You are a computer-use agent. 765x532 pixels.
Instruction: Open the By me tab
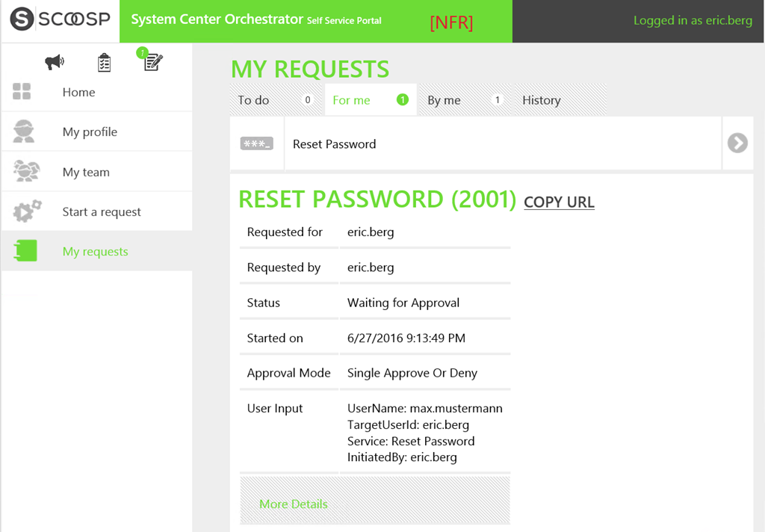[444, 100]
